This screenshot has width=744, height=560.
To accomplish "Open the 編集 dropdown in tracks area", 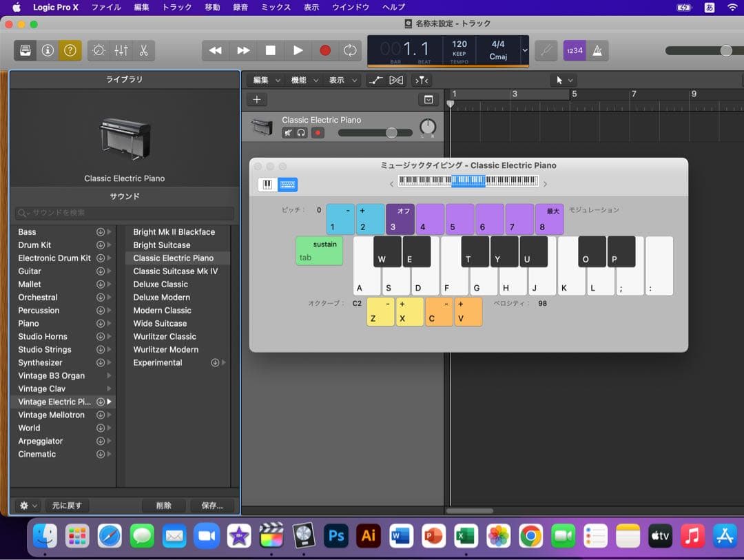I will click(x=266, y=80).
